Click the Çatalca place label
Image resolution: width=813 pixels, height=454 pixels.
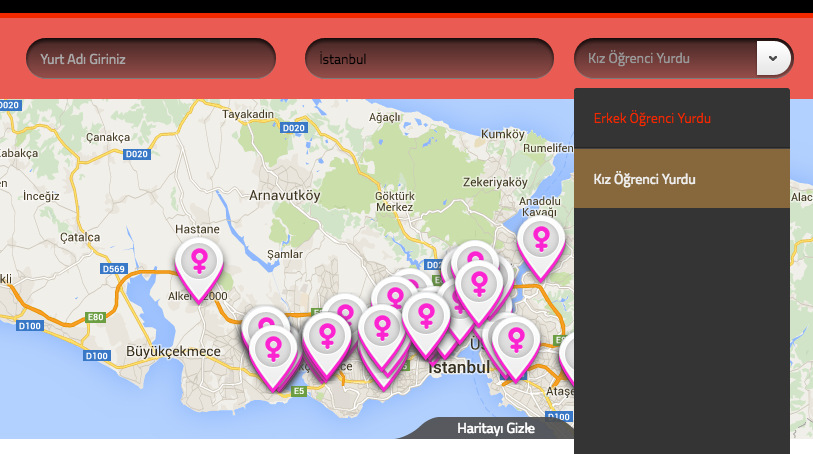pyautogui.click(x=80, y=237)
